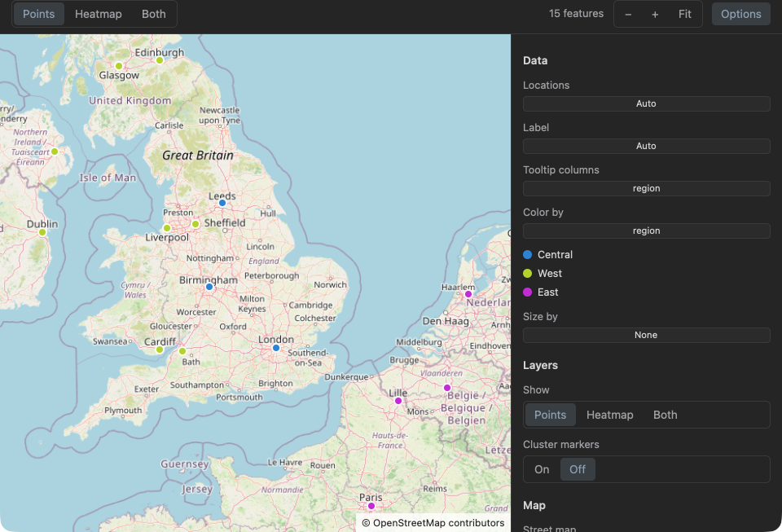This screenshot has width=782, height=532.
Task: Open the Color by dropdown
Action: click(646, 231)
